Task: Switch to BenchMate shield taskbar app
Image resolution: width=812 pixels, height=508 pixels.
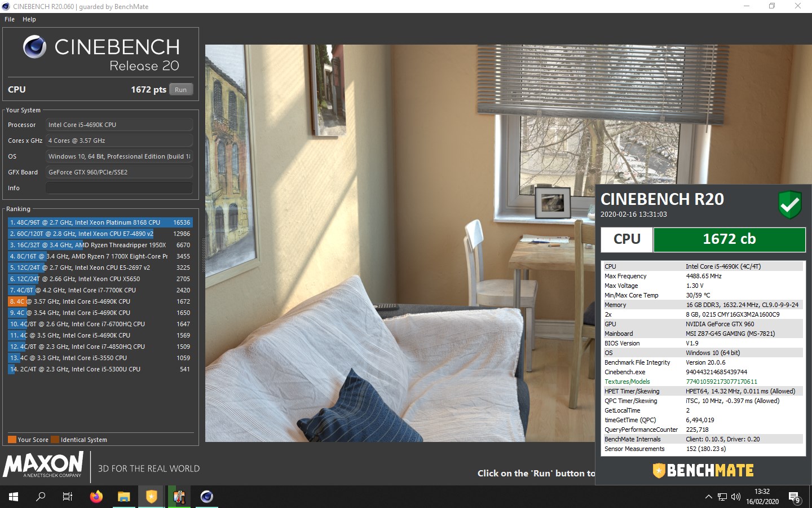Action: [151, 497]
